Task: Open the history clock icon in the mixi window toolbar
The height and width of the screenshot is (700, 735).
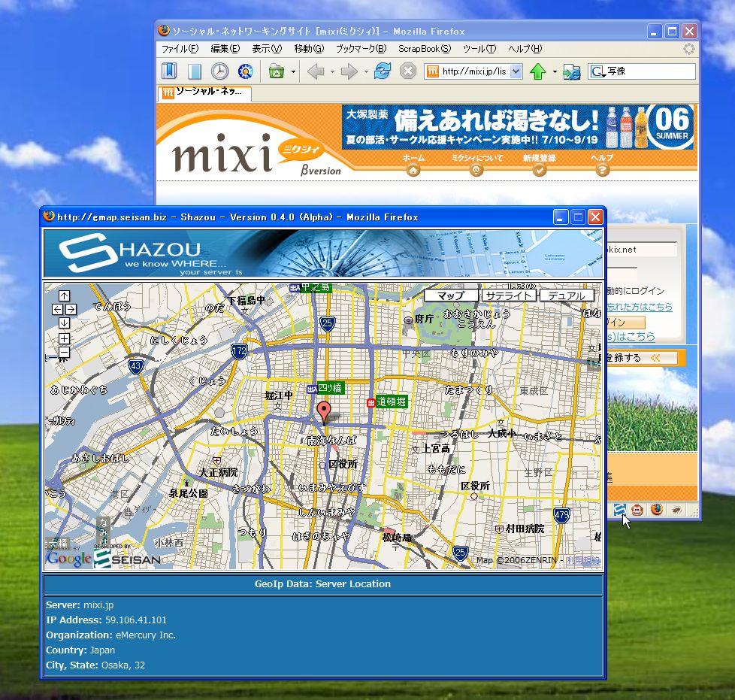Action: coord(219,71)
